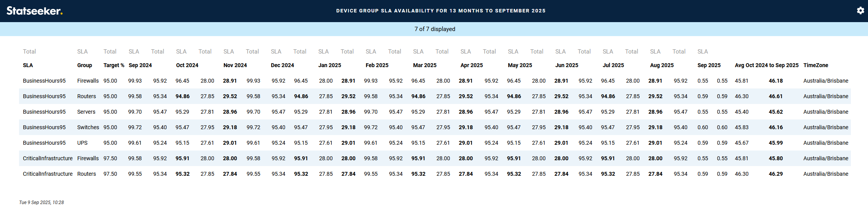Click the Sep 2024 column header
The image size is (868, 213).
tap(140, 65)
